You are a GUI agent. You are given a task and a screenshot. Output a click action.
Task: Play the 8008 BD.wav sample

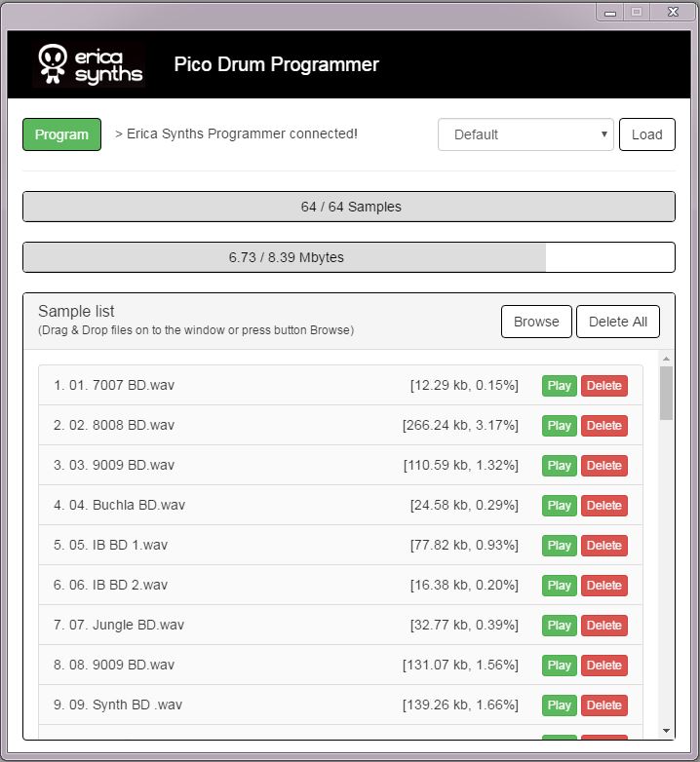pos(560,426)
